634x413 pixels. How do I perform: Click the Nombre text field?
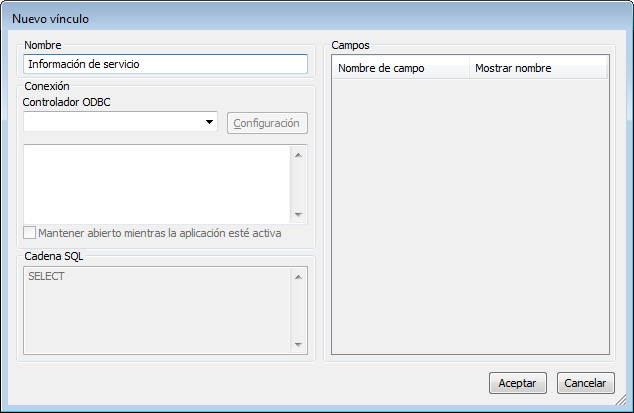coord(165,64)
